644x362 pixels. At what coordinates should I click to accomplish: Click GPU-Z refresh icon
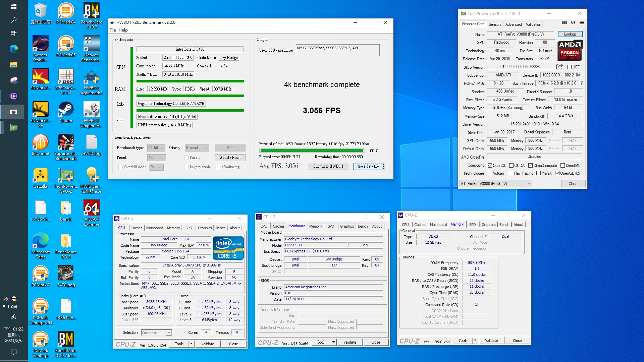click(573, 22)
